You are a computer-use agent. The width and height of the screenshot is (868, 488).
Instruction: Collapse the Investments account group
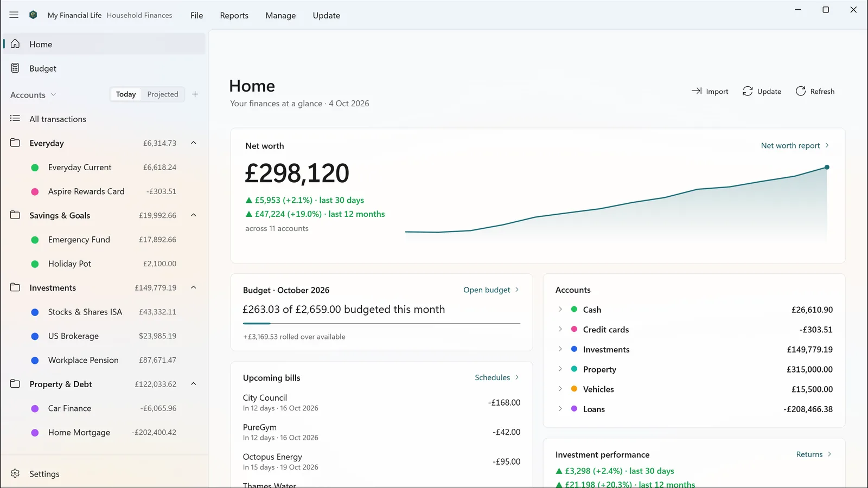point(194,287)
